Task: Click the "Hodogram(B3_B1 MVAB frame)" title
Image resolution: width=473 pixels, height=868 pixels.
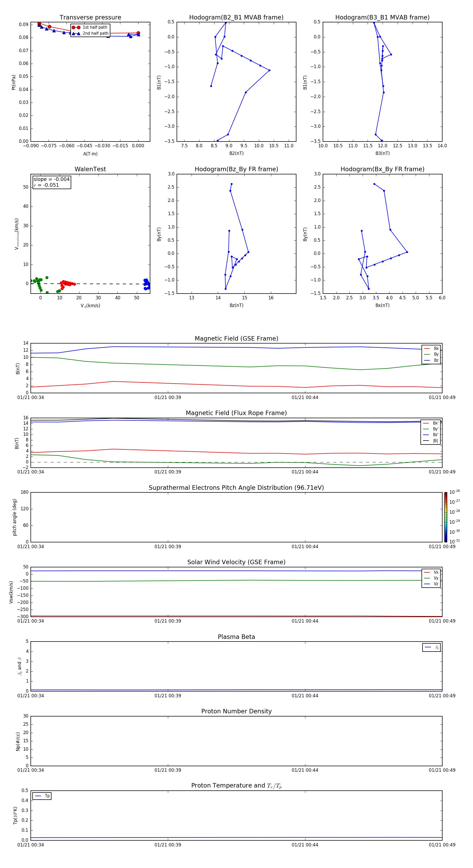Action: pyautogui.click(x=382, y=17)
